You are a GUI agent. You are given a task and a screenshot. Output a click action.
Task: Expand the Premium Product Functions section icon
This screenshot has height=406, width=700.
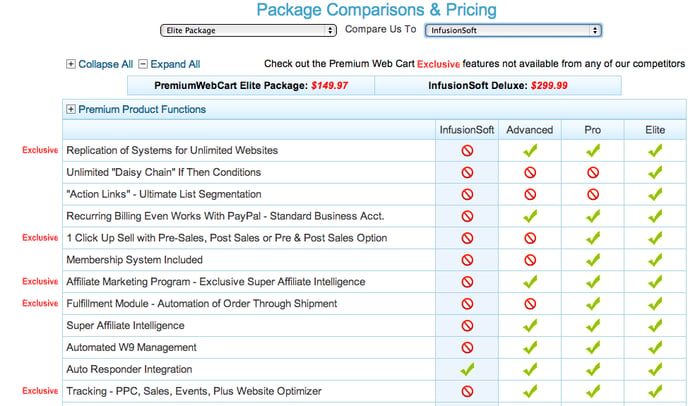(71, 109)
